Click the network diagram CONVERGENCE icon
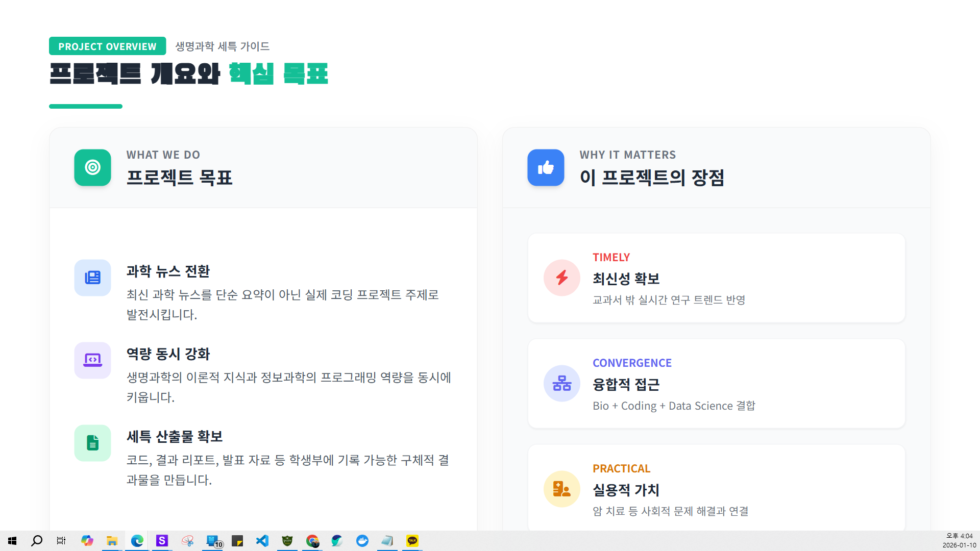Screen dimensions: 980x551 click(561, 383)
